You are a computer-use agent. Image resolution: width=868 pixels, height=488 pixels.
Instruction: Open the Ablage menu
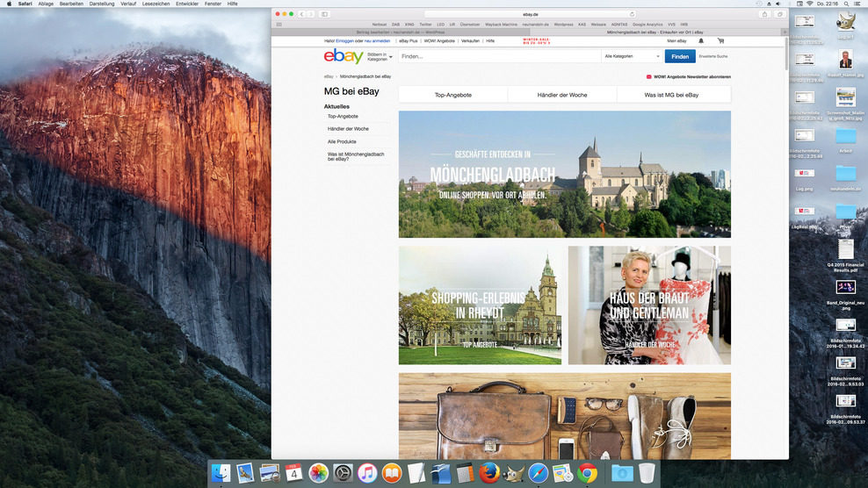tap(46, 4)
